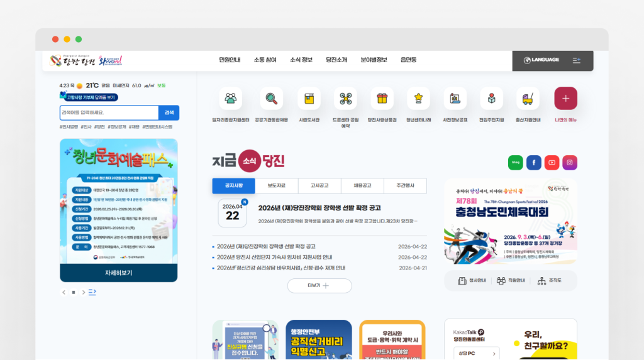Expand the banner list next to slide controls
Viewport: 644px width, 360px height.
[92, 292]
